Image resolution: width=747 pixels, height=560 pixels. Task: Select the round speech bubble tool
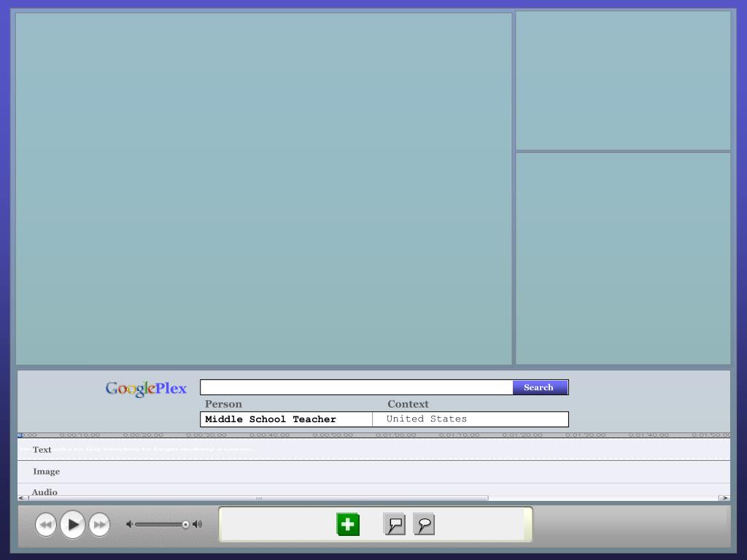(424, 524)
